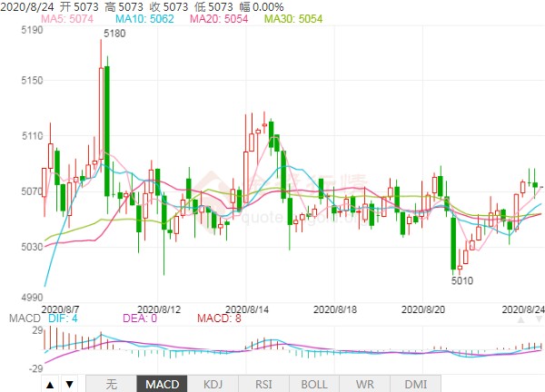Select the 无 (no indicator) tab
The width and height of the screenshot is (545, 392).
111,384
